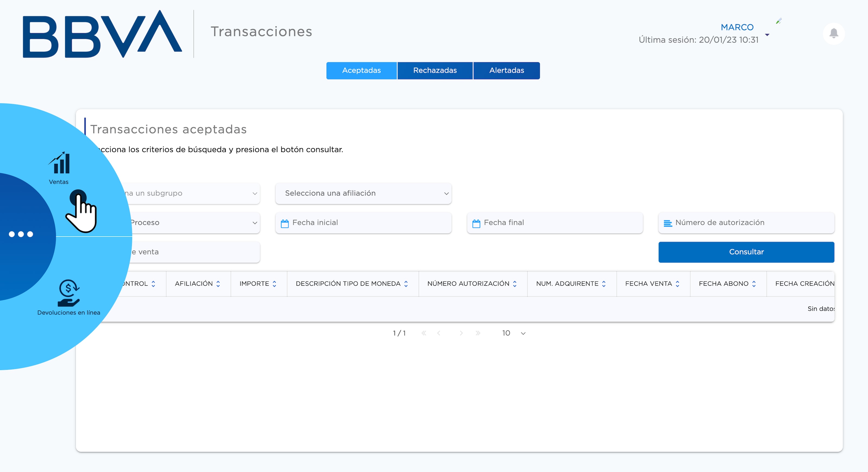This screenshot has height=472, width=868.
Task: Open the Devoluciones en línea icon
Action: [69, 293]
